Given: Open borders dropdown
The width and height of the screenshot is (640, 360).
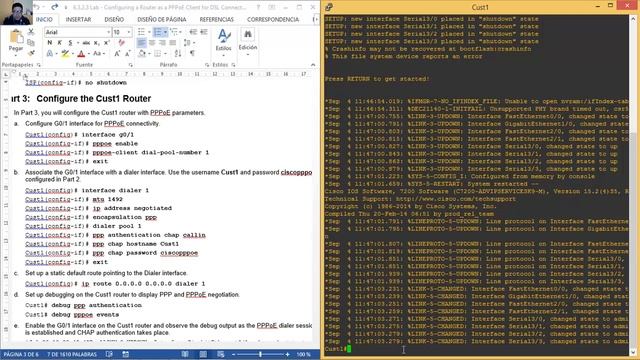Looking at the screenshot, I should 165,53.
